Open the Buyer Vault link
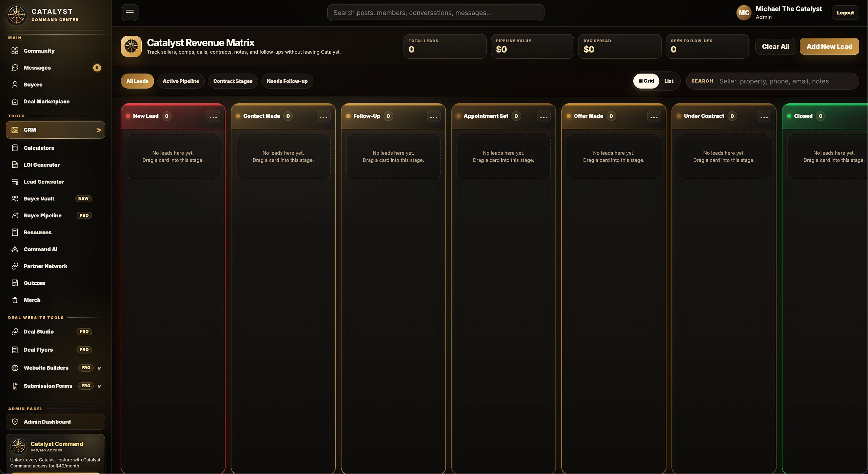868x474 pixels. coord(55,199)
